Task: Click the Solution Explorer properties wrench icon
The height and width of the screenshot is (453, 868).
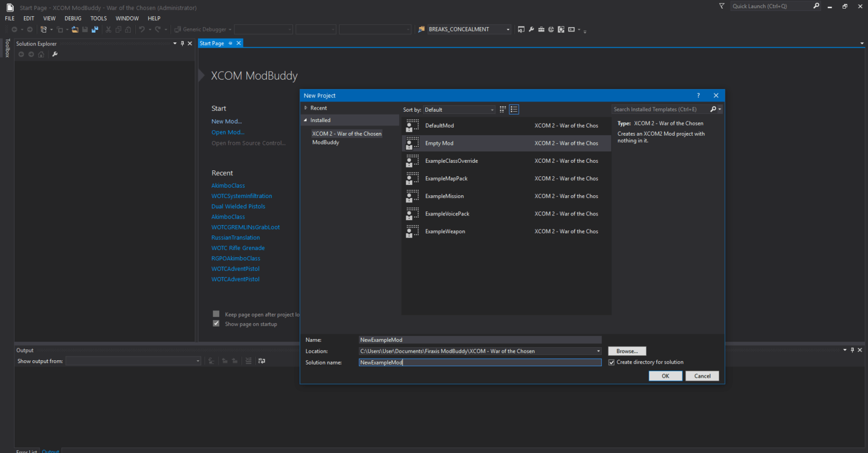Action: point(55,54)
